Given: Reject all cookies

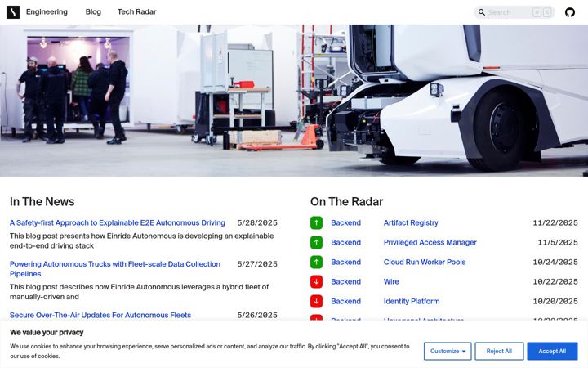Looking at the screenshot, I should tap(499, 351).
